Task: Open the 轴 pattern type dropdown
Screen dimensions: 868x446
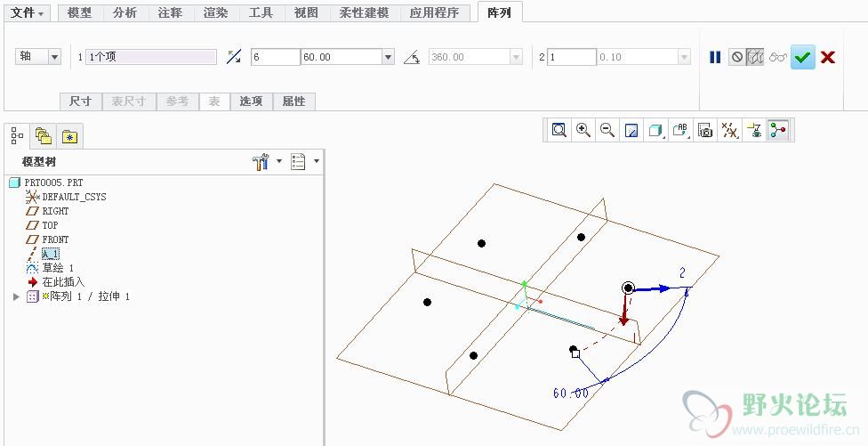Action: point(54,56)
